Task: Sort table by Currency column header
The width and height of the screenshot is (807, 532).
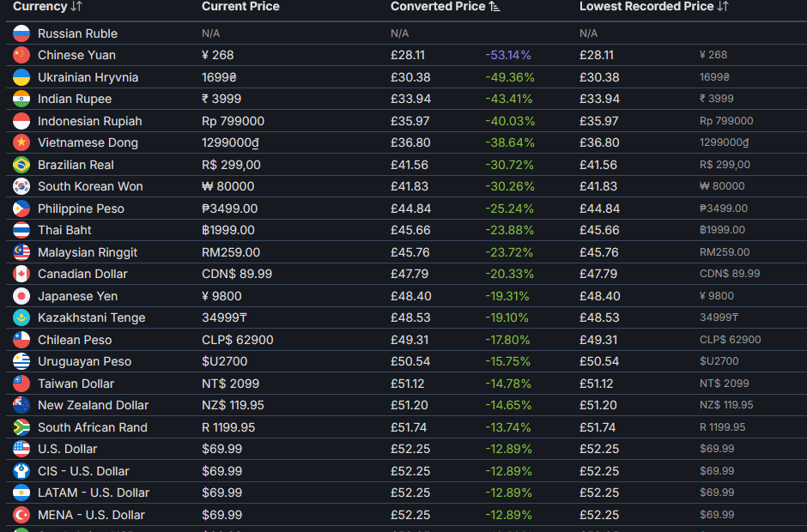Action: [x=47, y=6]
